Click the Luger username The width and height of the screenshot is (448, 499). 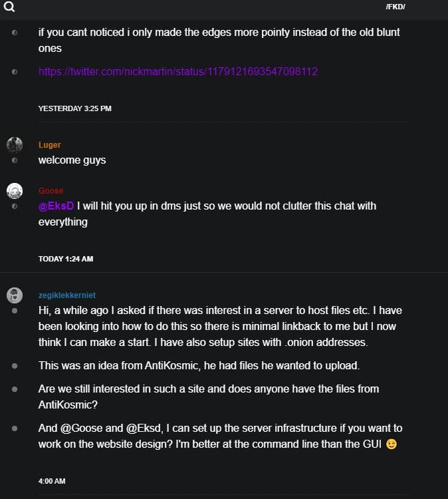click(50, 145)
